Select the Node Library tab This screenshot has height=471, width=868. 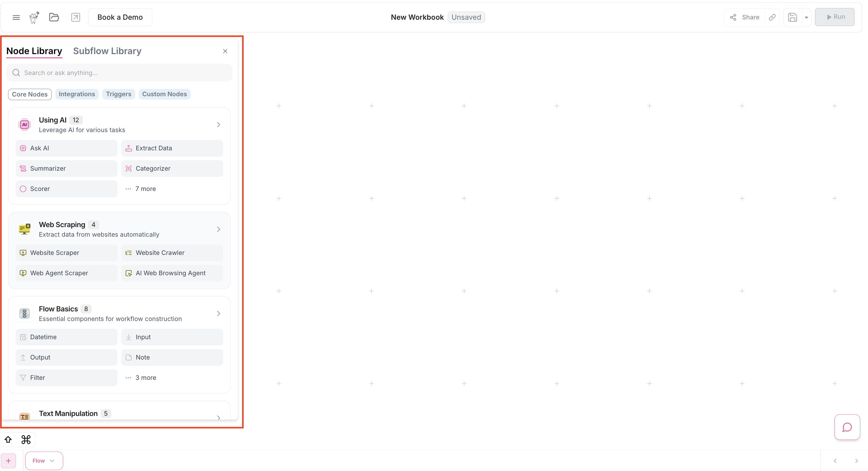(x=34, y=51)
